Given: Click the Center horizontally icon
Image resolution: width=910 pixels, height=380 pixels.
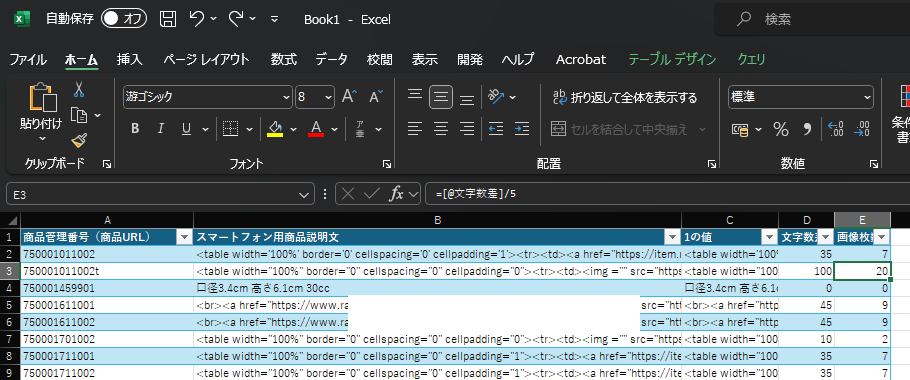Looking at the screenshot, I should (x=441, y=129).
